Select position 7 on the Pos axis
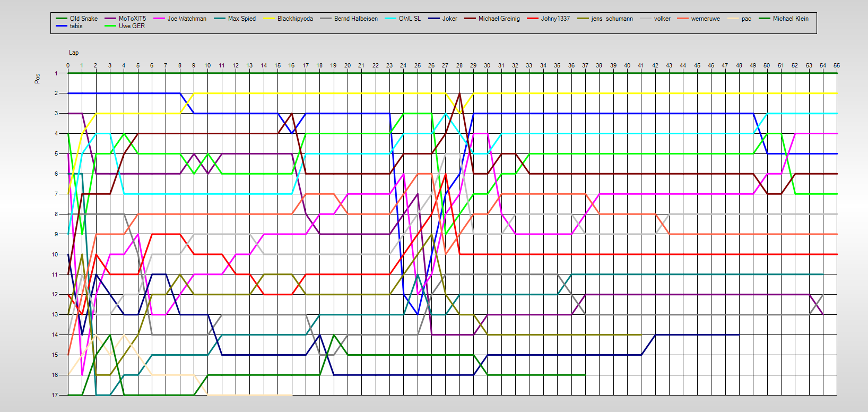Image resolution: width=868 pixels, height=412 pixels. 56,194
